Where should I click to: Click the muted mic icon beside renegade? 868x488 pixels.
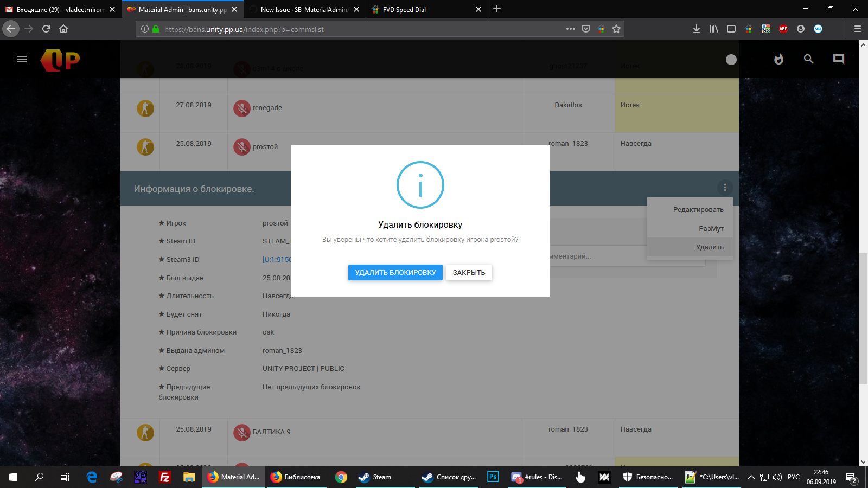[242, 108]
